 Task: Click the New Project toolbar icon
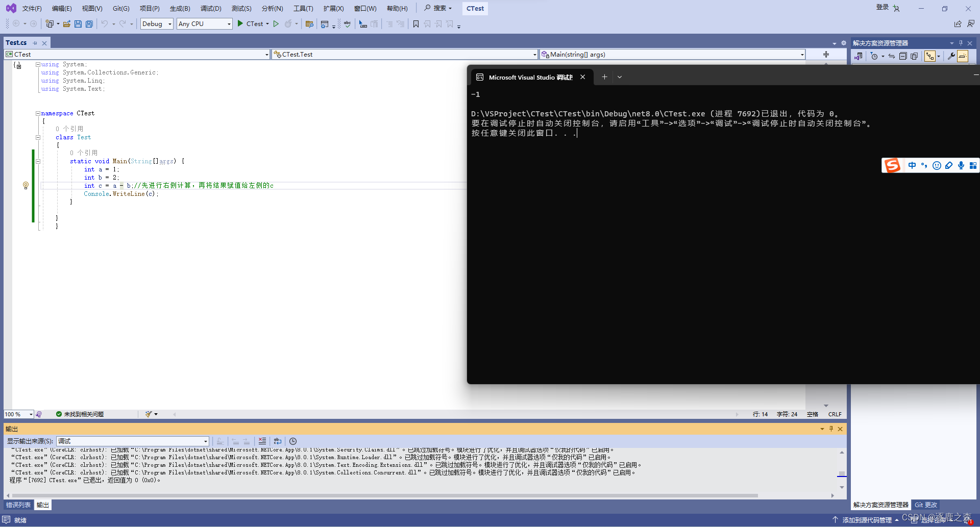pyautogui.click(x=50, y=24)
